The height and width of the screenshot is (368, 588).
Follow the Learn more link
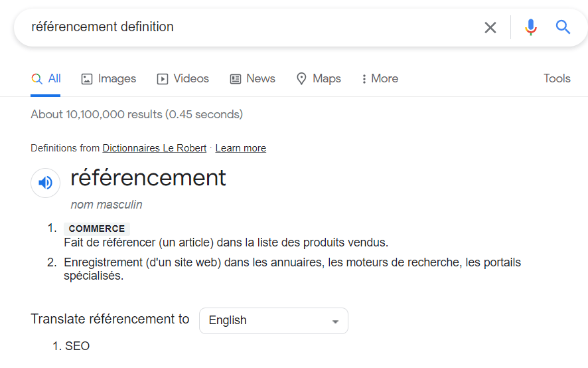(x=240, y=148)
